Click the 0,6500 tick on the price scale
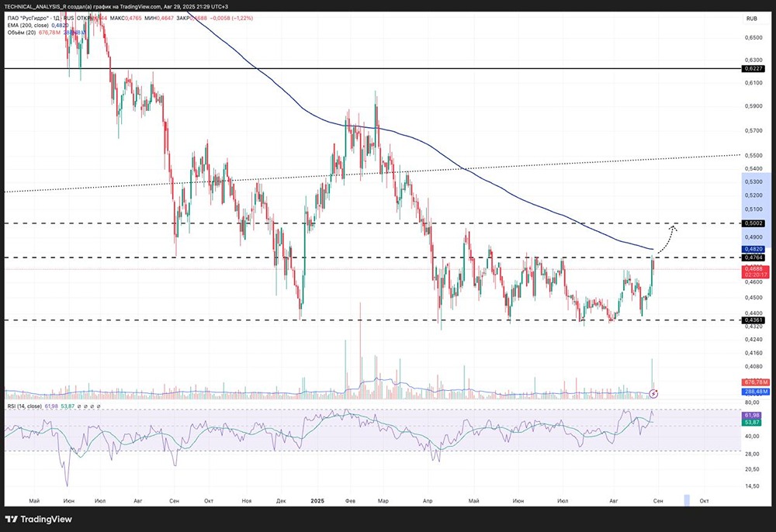The height and width of the screenshot is (532, 776). pyautogui.click(x=753, y=37)
